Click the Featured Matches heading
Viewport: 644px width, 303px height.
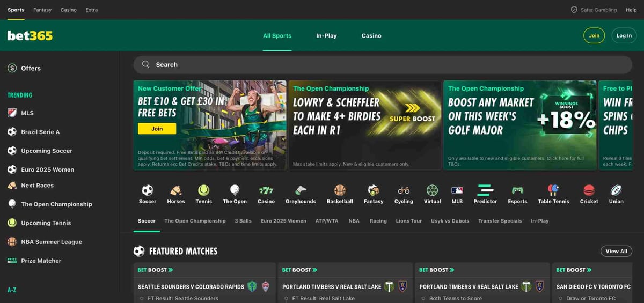pos(183,251)
